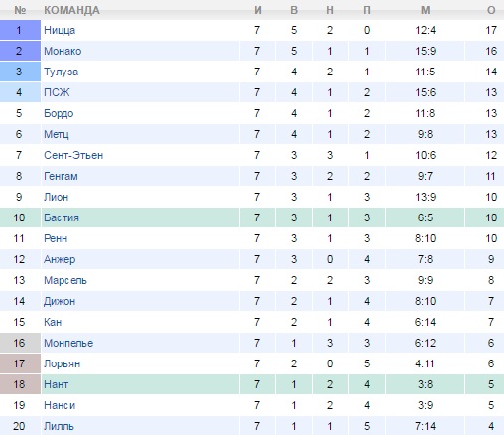This screenshot has height=435, width=504.
Task: Click the КОМАНДА column header
Action: (71, 10)
